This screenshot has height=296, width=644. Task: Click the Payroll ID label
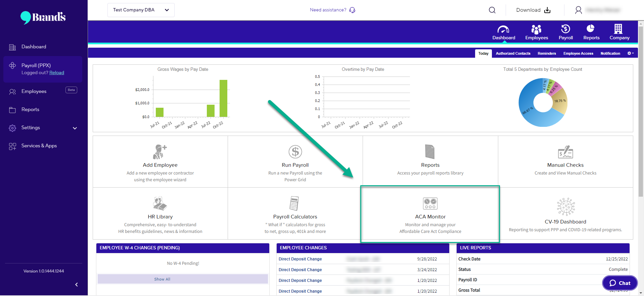(467, 280)
